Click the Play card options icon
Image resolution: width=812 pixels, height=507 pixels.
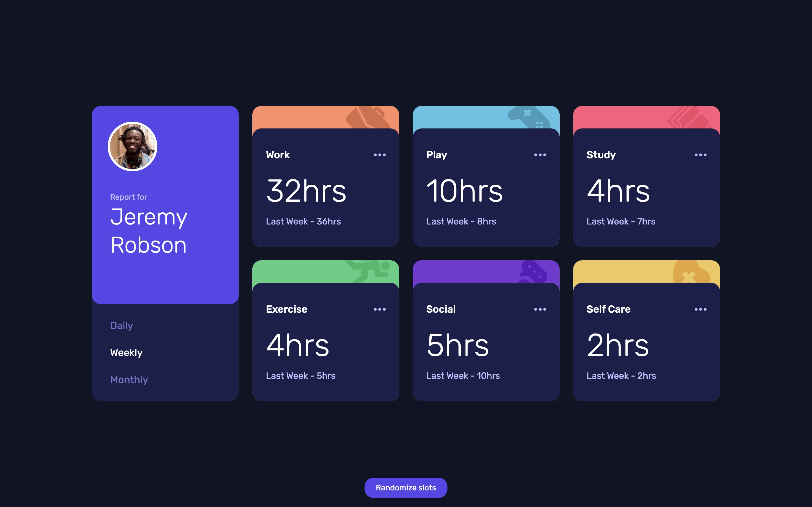click(540, 155)
